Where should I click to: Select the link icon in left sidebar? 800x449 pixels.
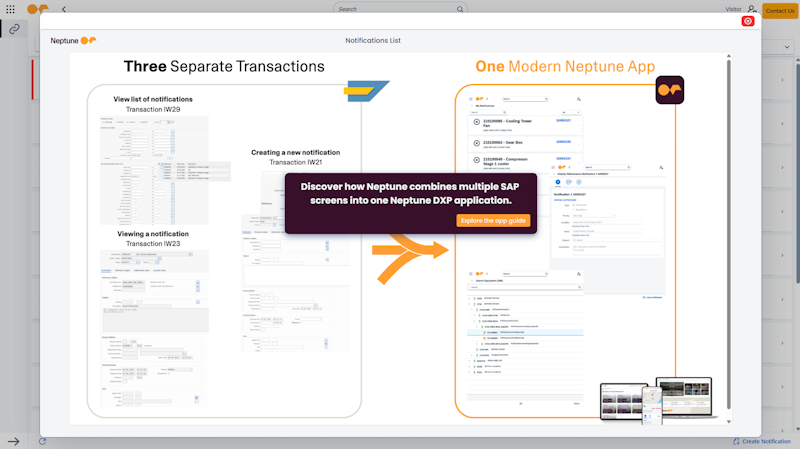[14, 29]
